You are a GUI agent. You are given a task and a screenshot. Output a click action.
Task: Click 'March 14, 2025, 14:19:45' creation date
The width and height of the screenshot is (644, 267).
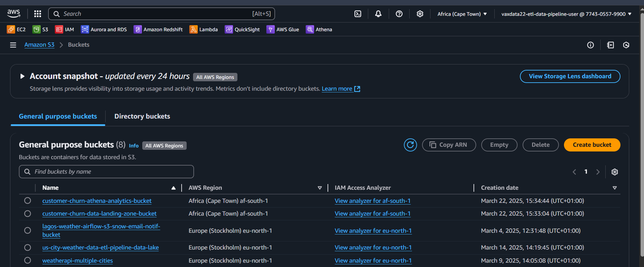pyautogui.click(x=532, y=248)
